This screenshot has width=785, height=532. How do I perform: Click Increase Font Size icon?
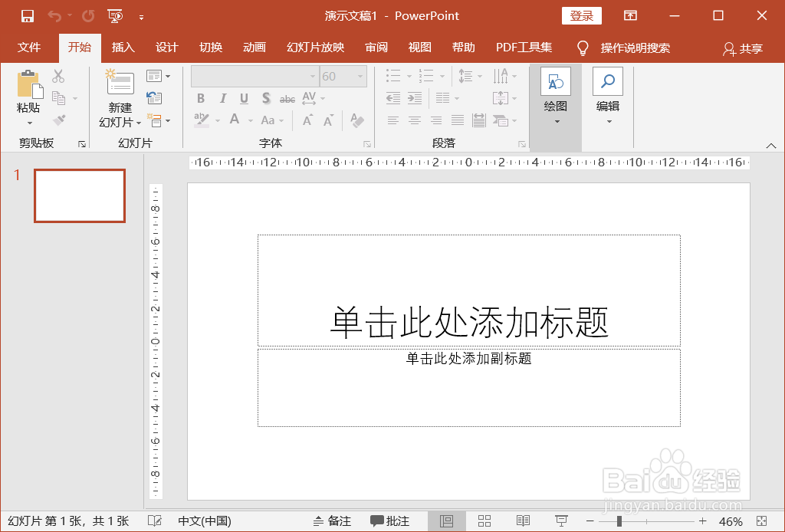pyautogui.click(x=307, y=120)
